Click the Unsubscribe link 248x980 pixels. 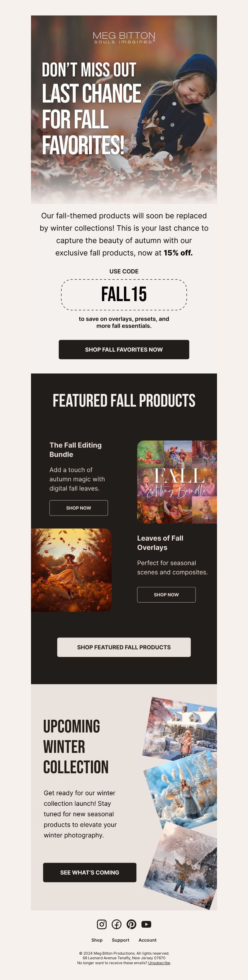(x=159, y=963)
